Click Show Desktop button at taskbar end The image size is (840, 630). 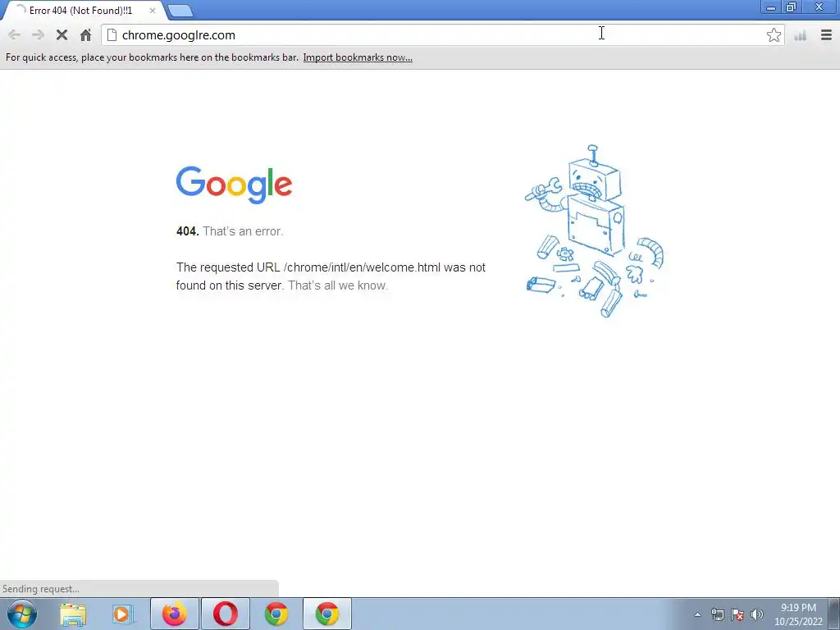(834, 614)
